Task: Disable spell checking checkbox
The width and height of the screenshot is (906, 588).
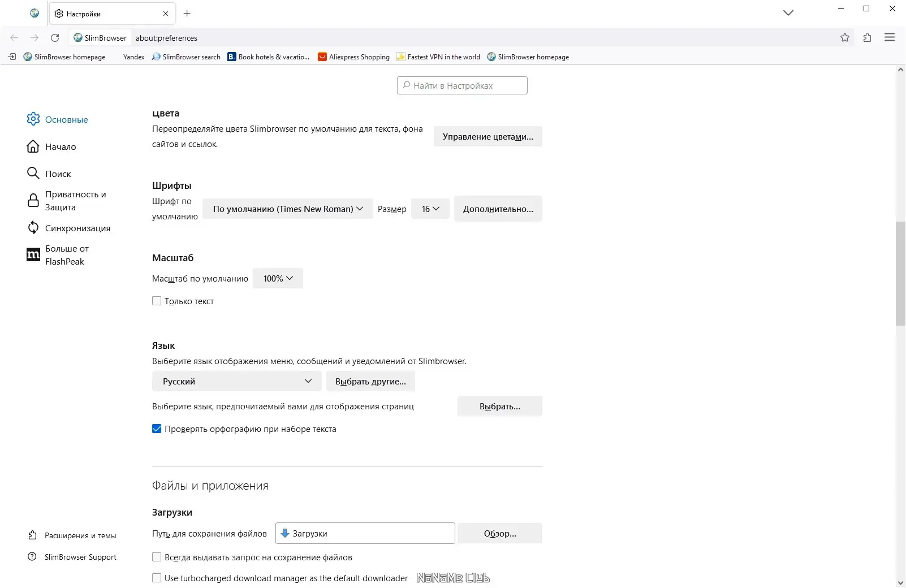Action: click(156, 429)
